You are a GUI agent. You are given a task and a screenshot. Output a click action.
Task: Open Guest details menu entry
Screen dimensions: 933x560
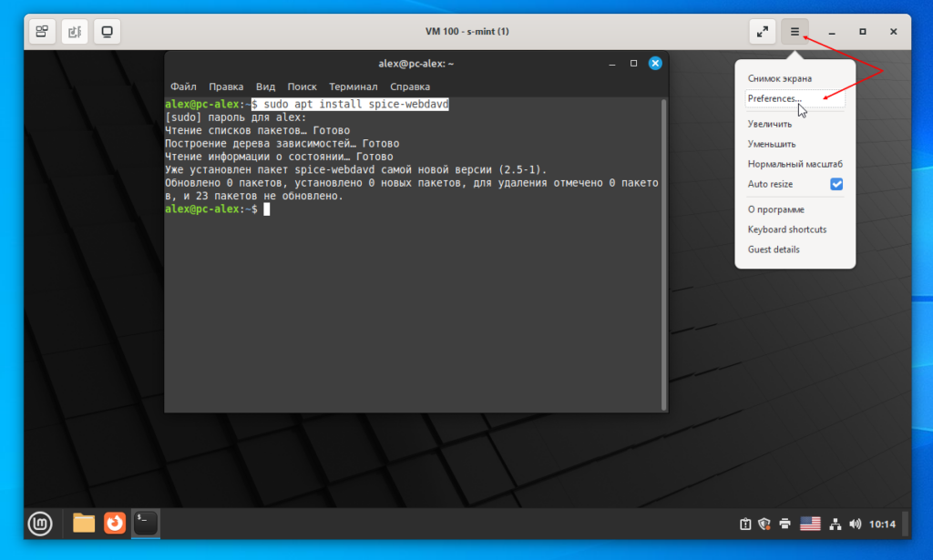(774, 249)
